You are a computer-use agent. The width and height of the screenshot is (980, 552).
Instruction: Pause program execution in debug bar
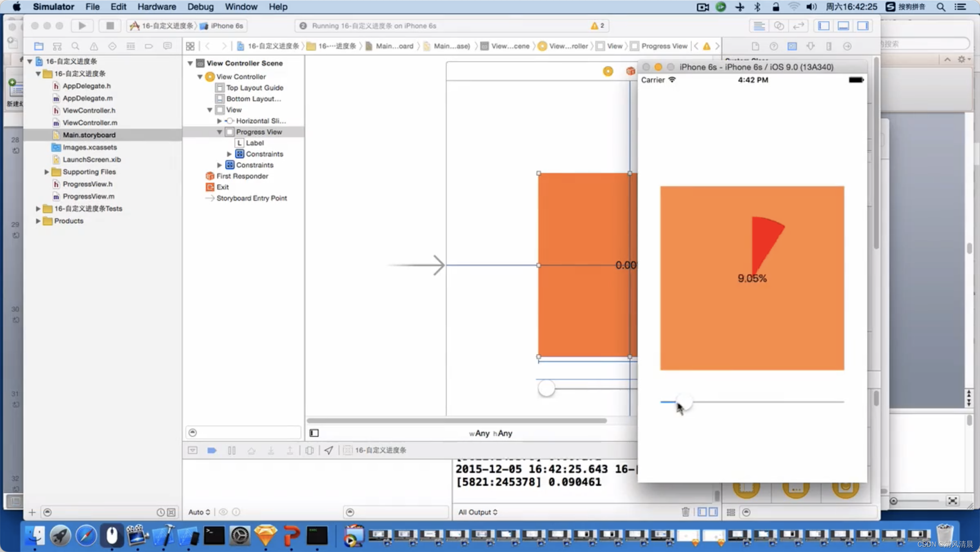coord(232,450)
